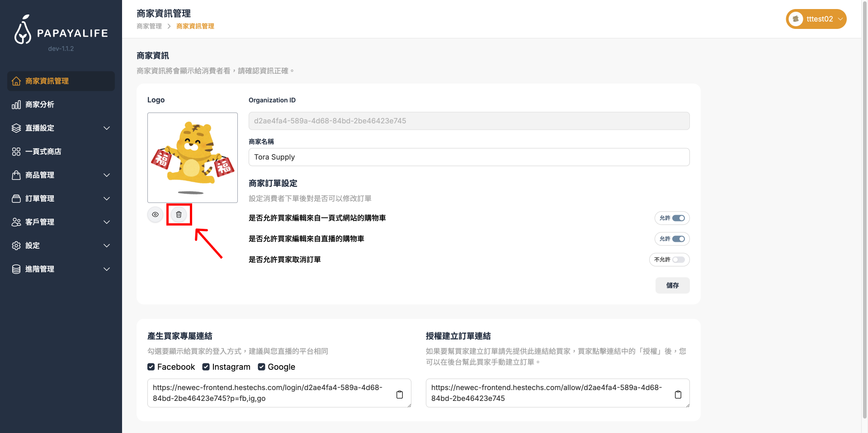Screen dimensions: 868x433
Task: Toggle 是否允許買家取消訂單 switch
Action: 678,260
